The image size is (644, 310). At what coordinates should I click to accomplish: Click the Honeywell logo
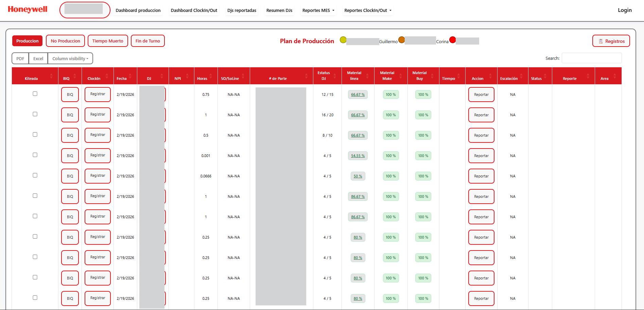pyautogui.click(x=28, y=10)
